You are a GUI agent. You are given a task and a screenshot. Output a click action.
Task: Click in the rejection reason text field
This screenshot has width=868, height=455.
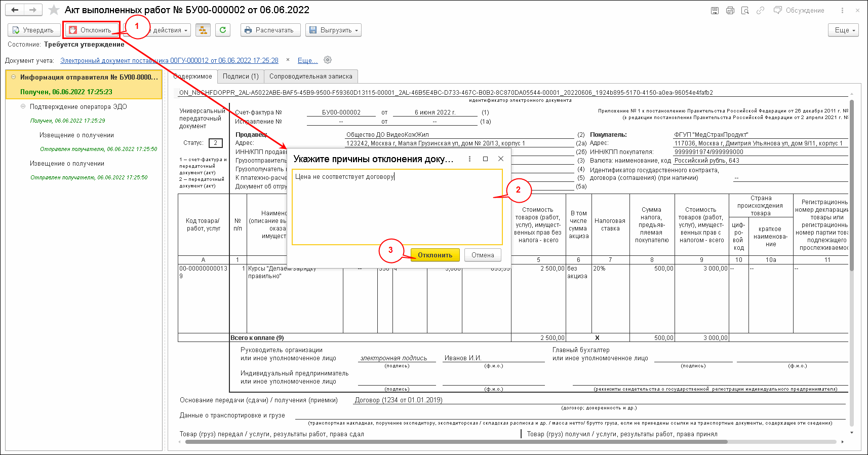[x=397, y=207]
